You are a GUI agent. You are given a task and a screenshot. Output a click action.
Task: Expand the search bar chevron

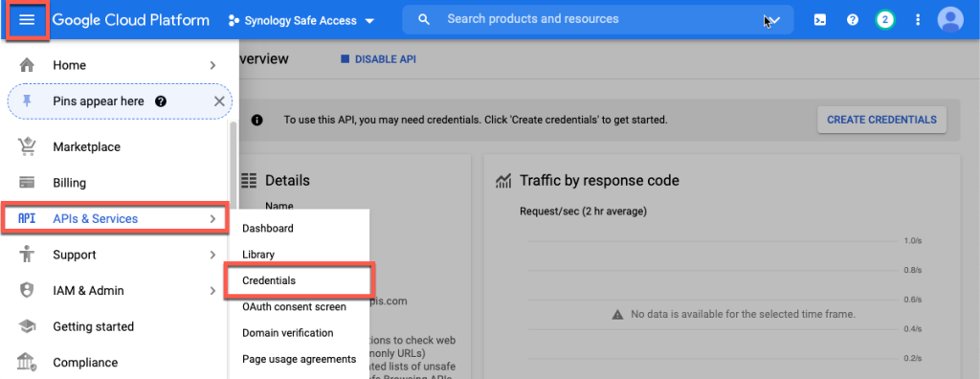point(773,21)
